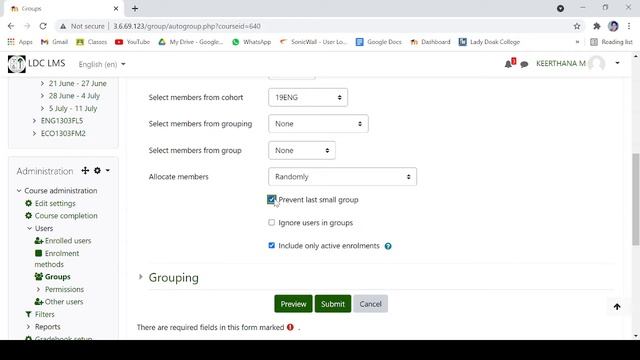Click user avatar picture
The width and height of the screenshot is (640, 360).
pos(597,64)
